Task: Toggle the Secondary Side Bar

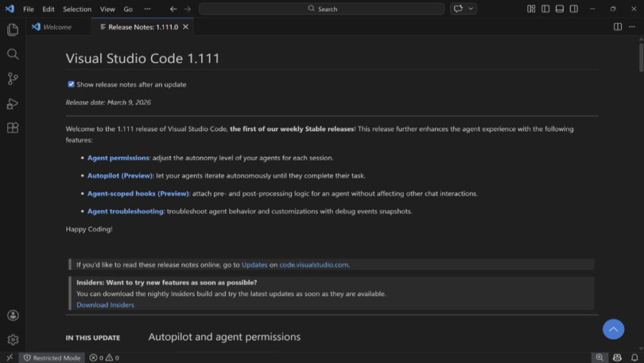Action: (574, 9)
